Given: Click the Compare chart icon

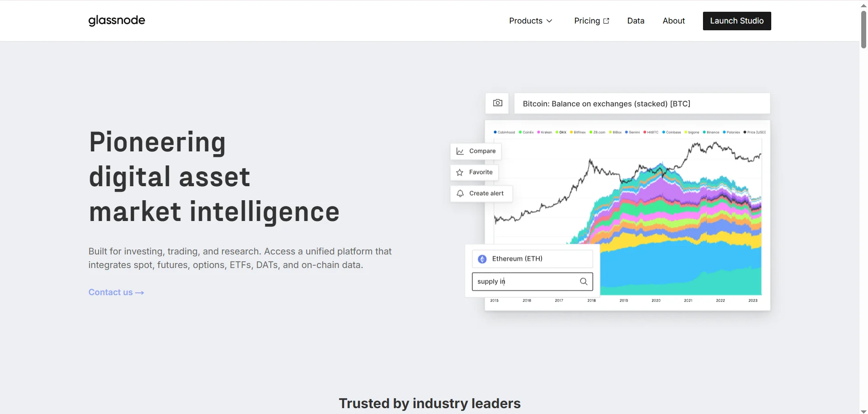Looking at the screenshot, I should (460, 151).
